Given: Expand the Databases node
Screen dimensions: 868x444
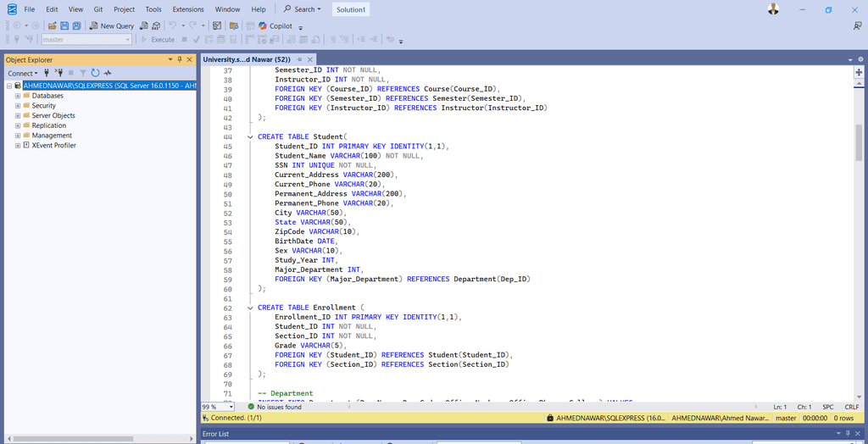Looking at the screenshot, I should click(17, 96).
